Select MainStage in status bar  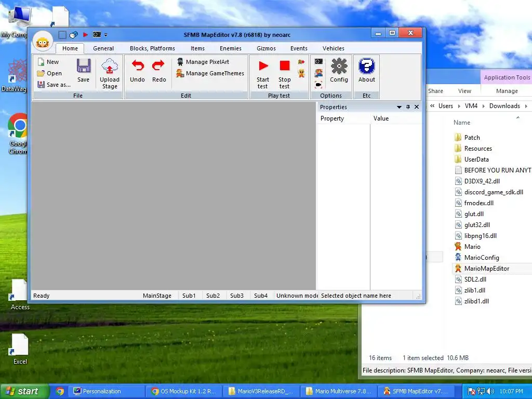(157, 296)
